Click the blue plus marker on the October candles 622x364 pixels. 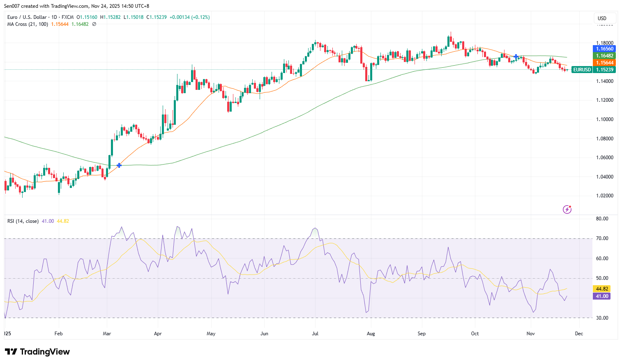pos(515,56)
